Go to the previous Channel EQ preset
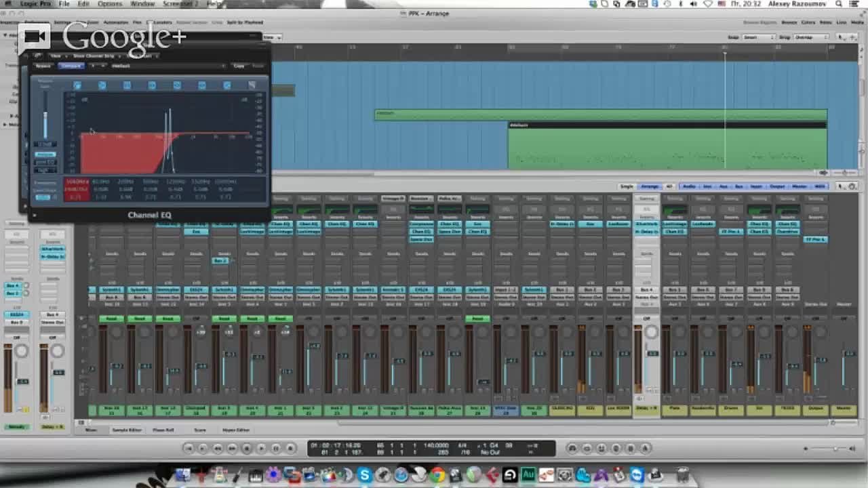 (93, 66)
